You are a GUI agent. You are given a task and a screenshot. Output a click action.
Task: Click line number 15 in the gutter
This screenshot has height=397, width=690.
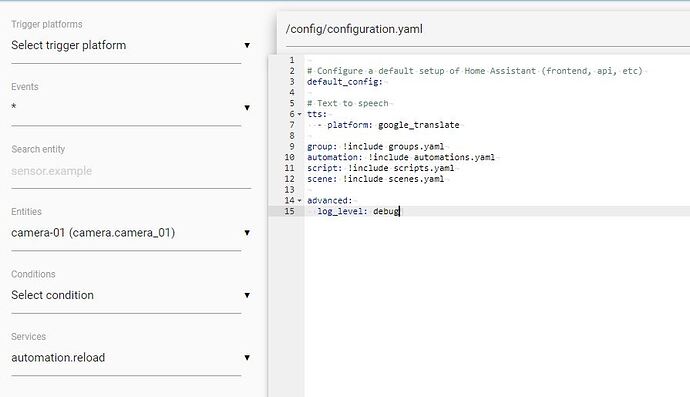(x=289, y=211)
